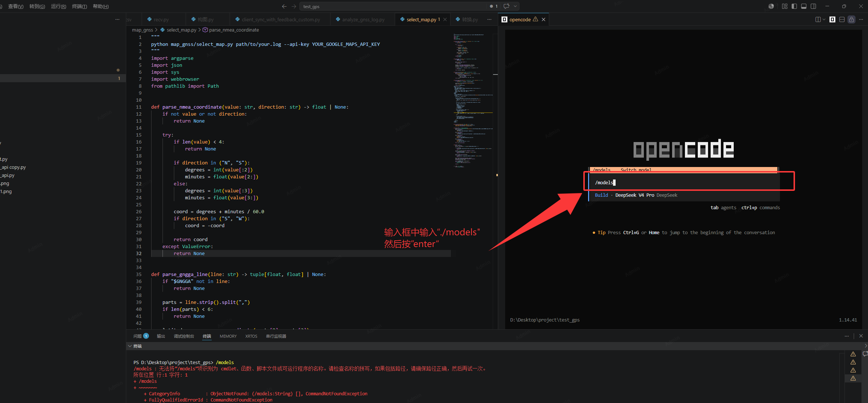Image resolution: width=868 pixels, height=403 pixels.
Task: Focus the opencode /models input box
Action: point(684,182)
